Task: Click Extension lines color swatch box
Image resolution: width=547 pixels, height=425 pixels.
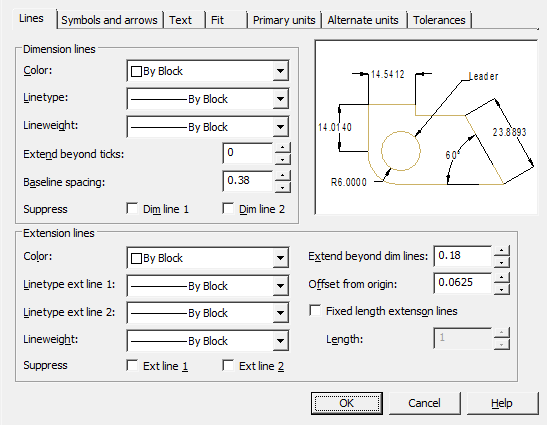Action: (136, 259)
